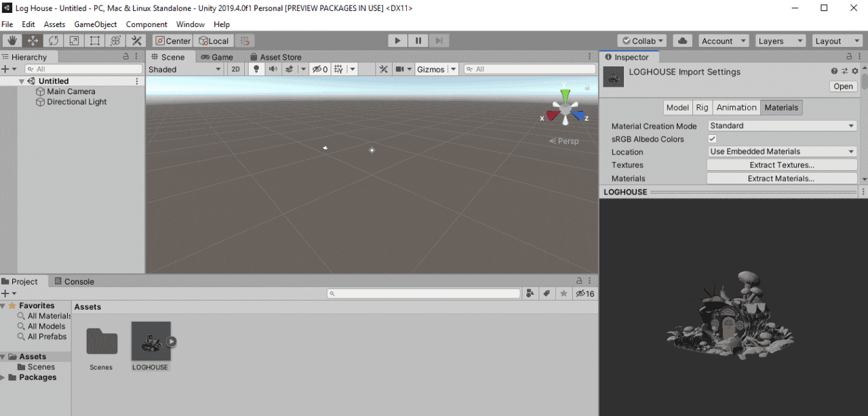Activate the Rotate tool
Image resolution: width=868 pixels, height=416 pixels.
coord(54,41)
